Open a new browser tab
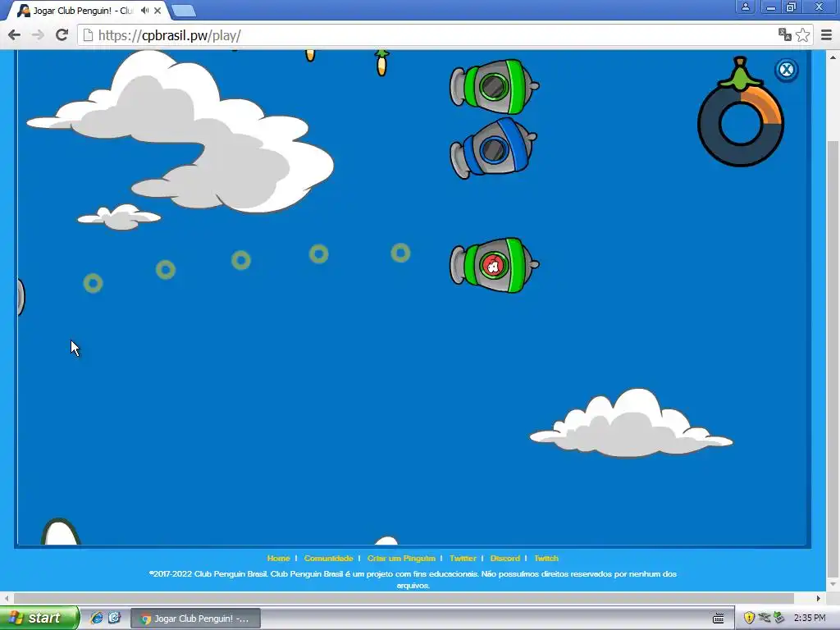The image size is (840, 630). point(184,11)
